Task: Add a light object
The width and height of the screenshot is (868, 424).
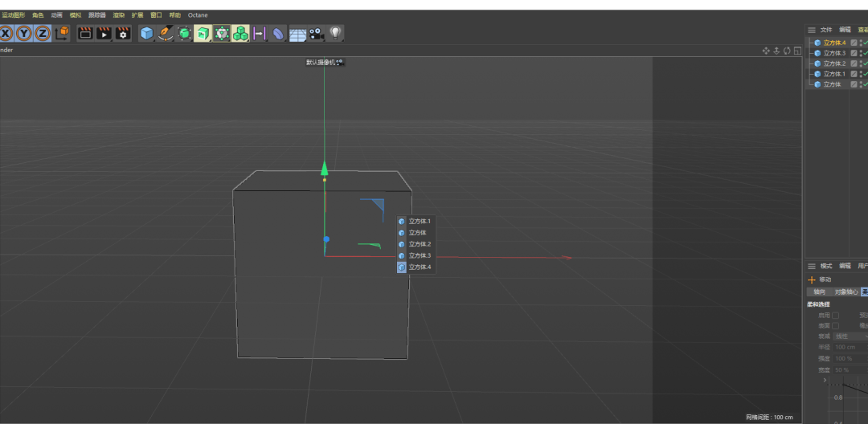Action: [x=335, y=34]
